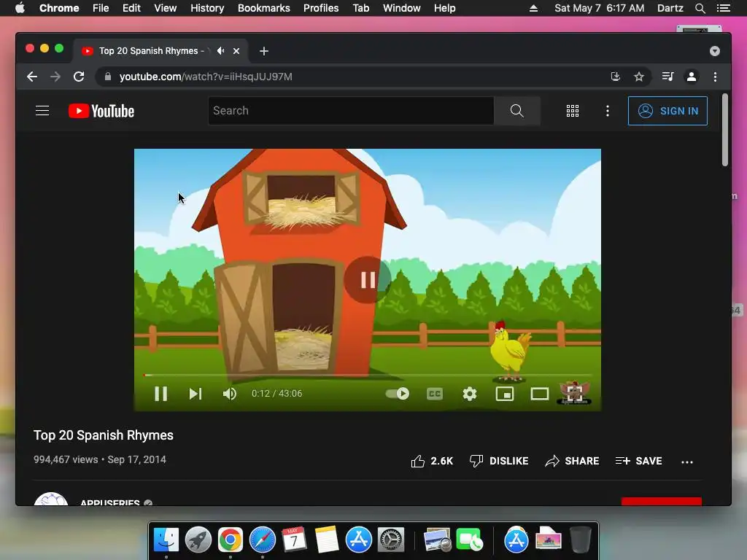Like the video (2.6K)
Image resolution: width=747 pixels, height=560 pixels.
point(432,461)
